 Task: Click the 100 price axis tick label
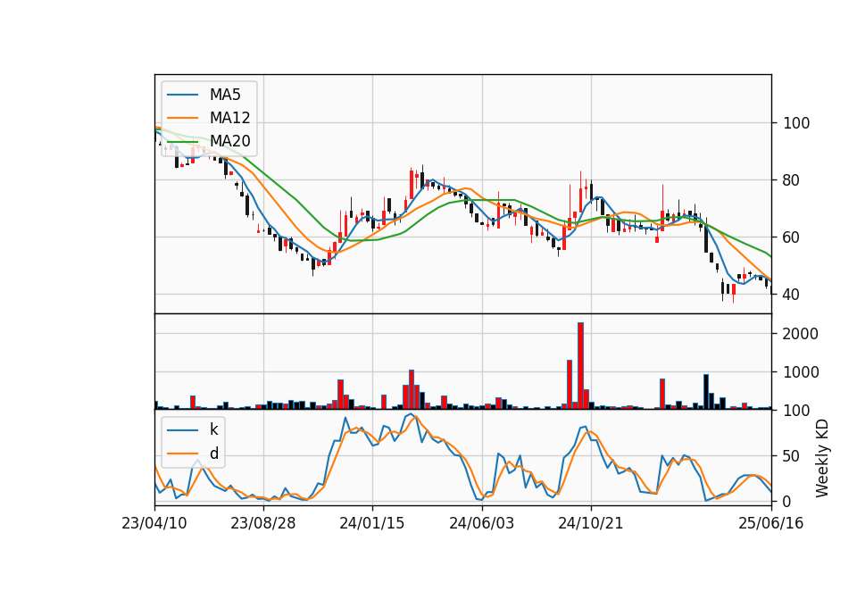(x=796, y=123)
